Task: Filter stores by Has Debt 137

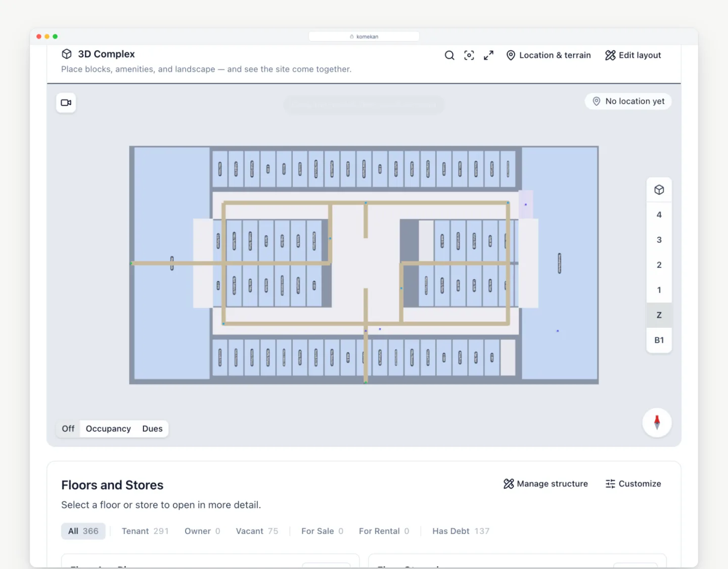Action: [x=461, y=531]
